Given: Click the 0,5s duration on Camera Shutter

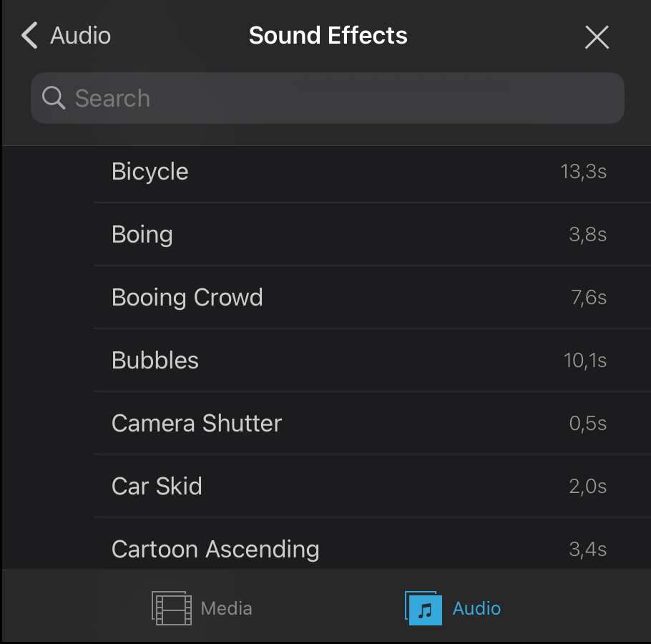Looking at the screenshot, I should [x=588, y=424].
